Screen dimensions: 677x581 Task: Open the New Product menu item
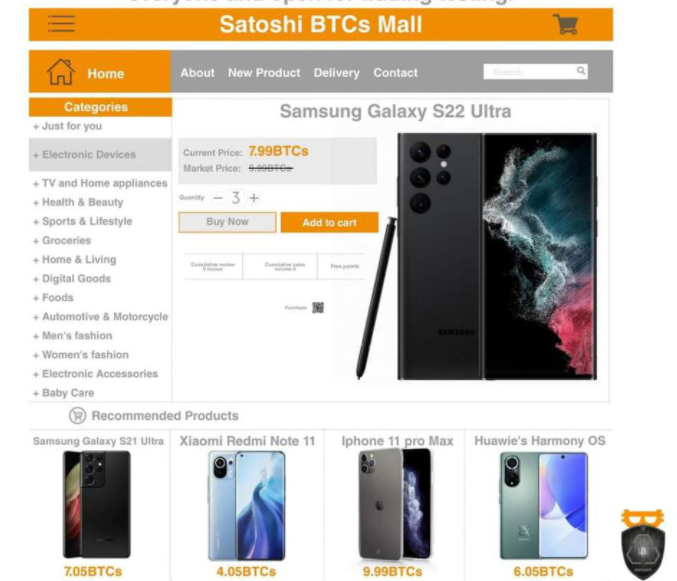pyautogui.click(x=264, y=73)
